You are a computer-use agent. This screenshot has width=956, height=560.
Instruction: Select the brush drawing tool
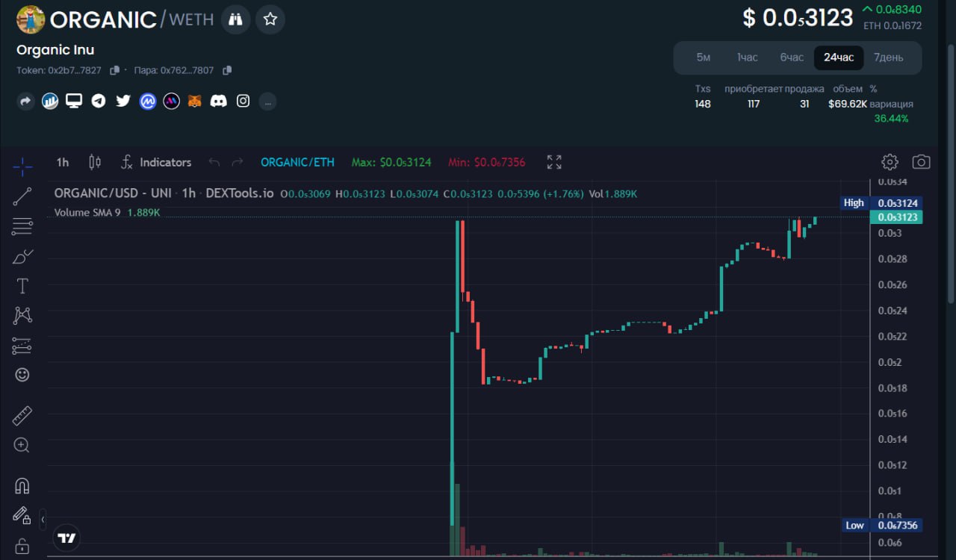point(22,256)
